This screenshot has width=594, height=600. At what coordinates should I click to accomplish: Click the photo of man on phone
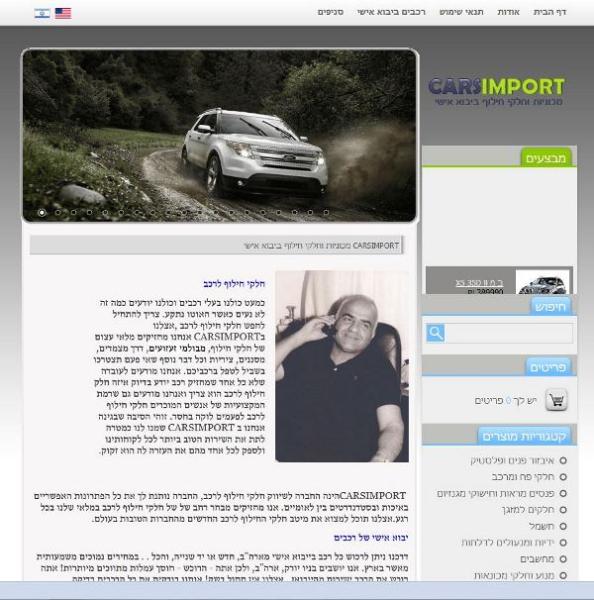[x=342, y=366]
